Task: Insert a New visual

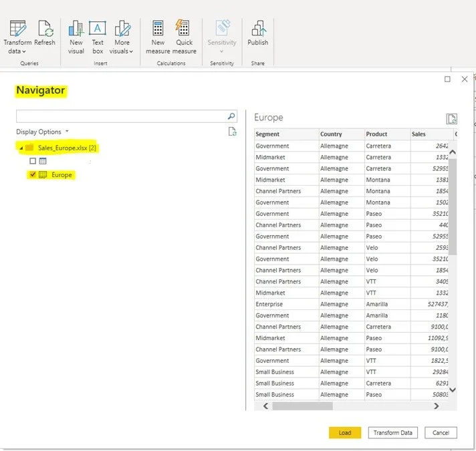Action: click(x=76, y=37)
